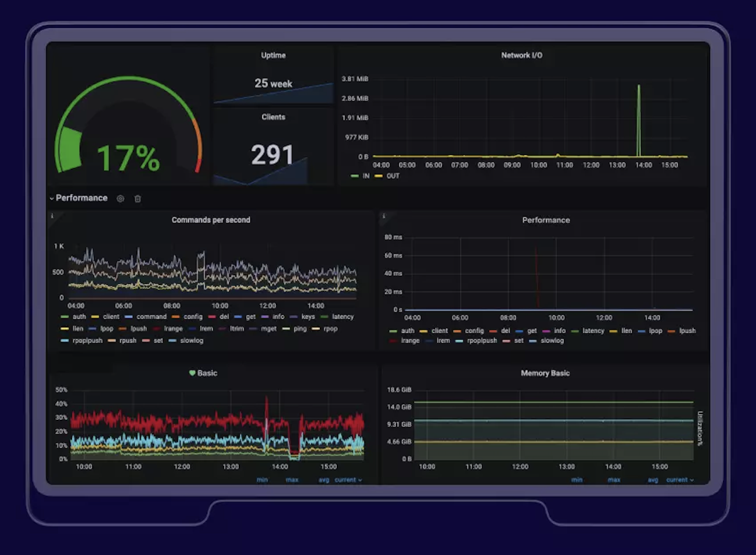Click Uptime 25 week stat panel
Screen dimensions: 756x555
tap(273, 75)
